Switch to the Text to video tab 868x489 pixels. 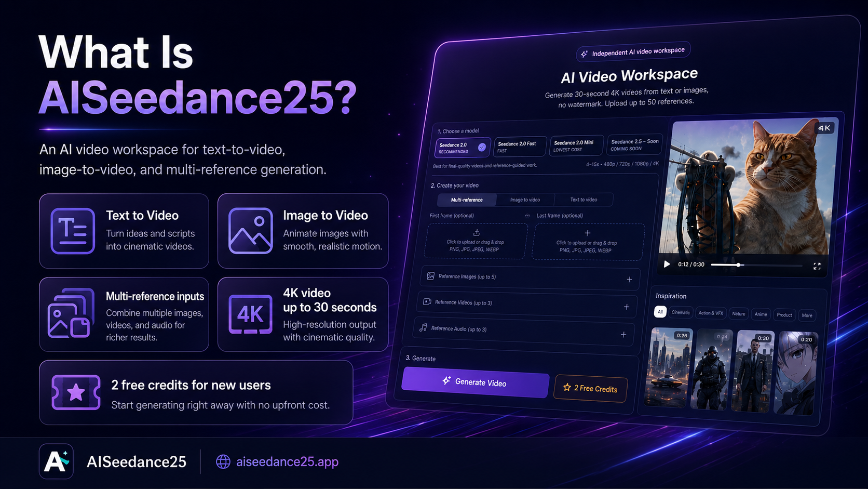pyautogui.click(x=584, y=200)
